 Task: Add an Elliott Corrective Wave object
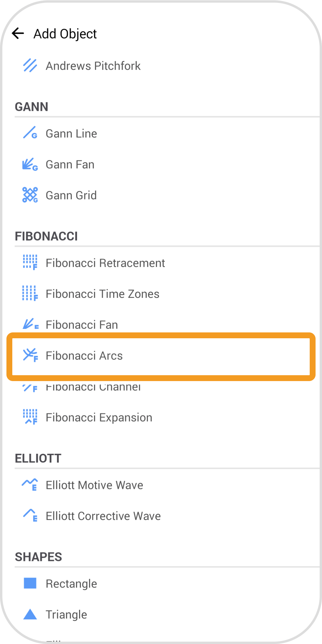pos(103,516)
